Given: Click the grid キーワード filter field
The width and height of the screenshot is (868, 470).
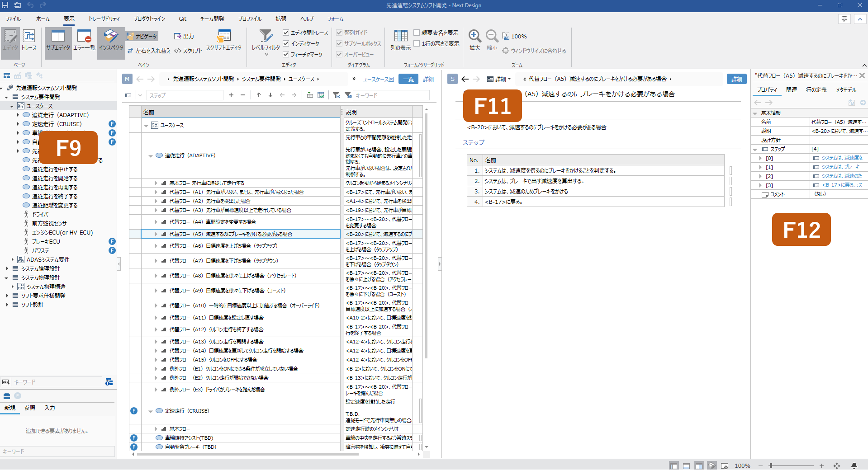Looking at the screenshot, I should (x=392, y=95).
